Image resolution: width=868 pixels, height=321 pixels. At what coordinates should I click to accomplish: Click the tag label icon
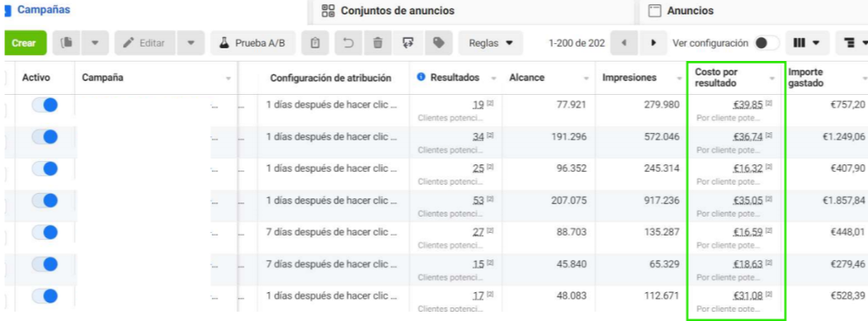(438, 42)
